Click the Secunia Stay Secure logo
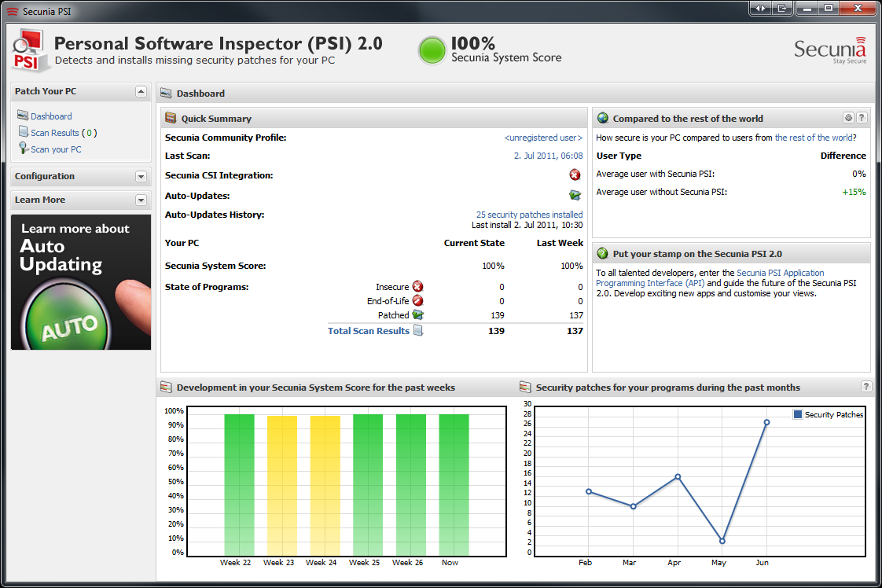The height and width of the screenshot is (588, 882). (830, 50)
